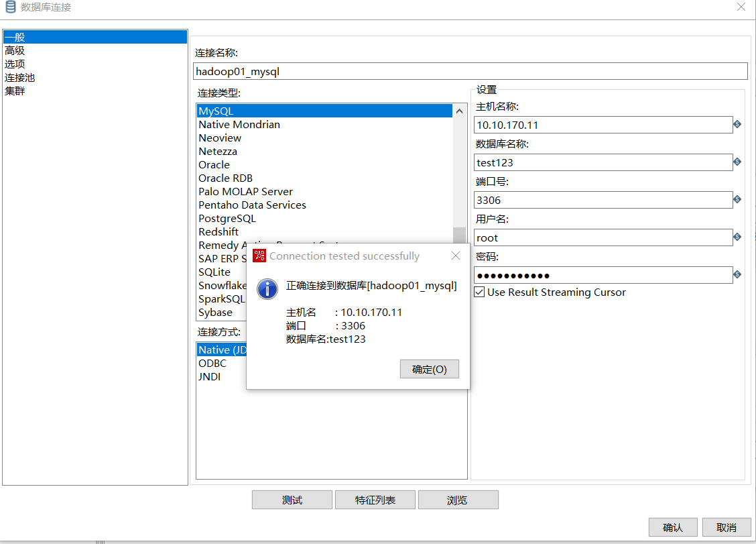Click variable diamond icon beside 数据库名称 field
756x544 pixels.
coord(737,162)
